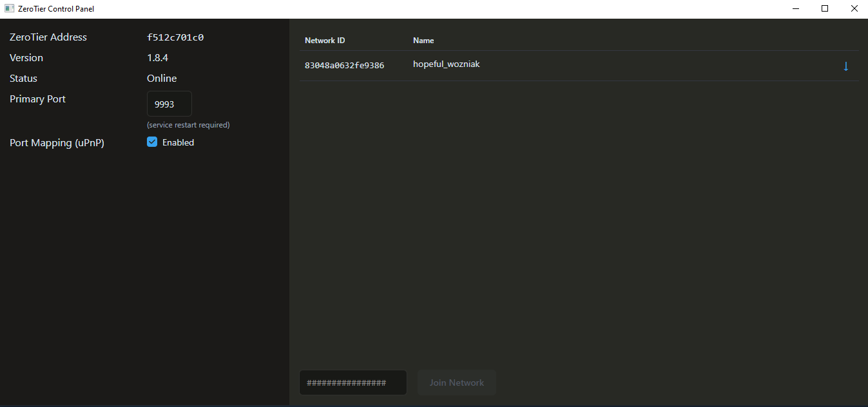This screenshot has height=407, width=868.
Task: Toggle the Port Mapping uPnP Enabled checkbox
Action: point(152,142)
